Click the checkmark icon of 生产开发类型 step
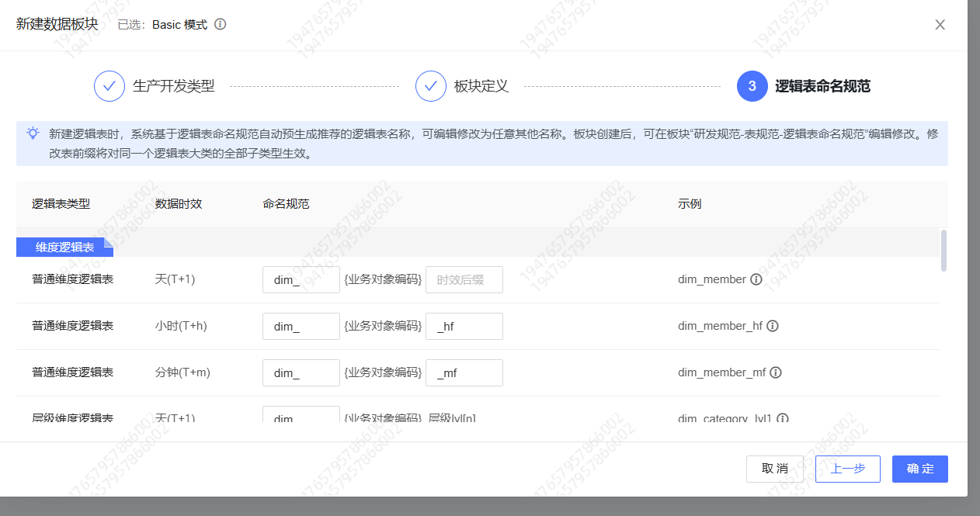This screenshot has height=516, width=980. [x=109, y=86]
